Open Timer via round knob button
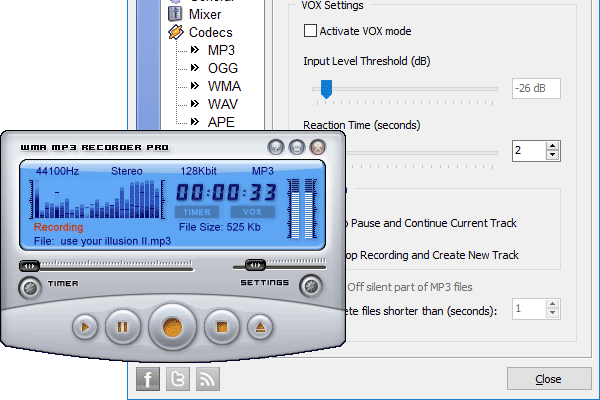The image size is (600, 400). 30,288
